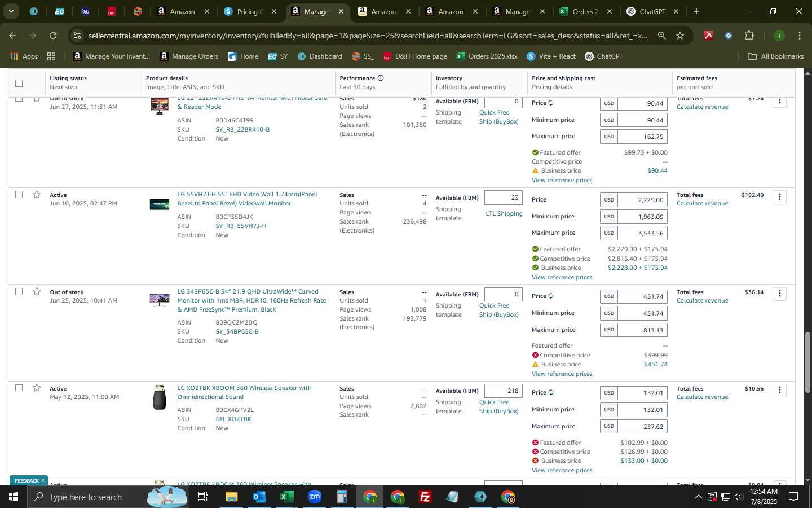Open the Calculator app on the taskbar

[x=342, y=497]
